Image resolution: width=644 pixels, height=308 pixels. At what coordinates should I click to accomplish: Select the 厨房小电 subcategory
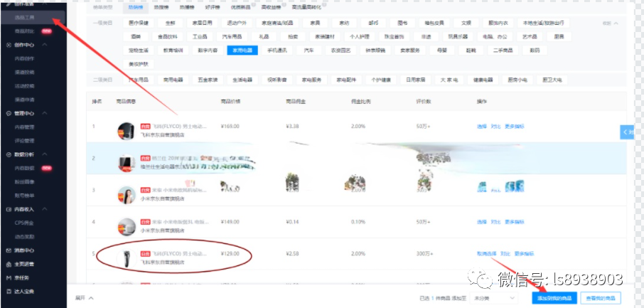517,80
